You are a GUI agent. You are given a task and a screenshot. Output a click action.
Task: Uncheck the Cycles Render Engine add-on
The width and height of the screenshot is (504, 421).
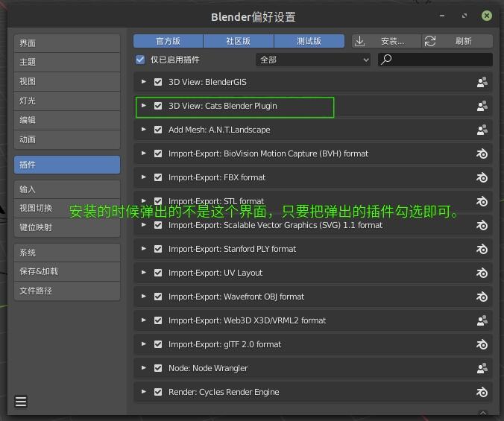(158, 392)
